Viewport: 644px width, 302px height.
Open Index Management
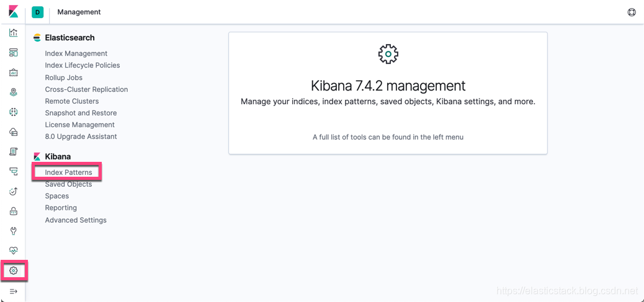tap(76, 53)
